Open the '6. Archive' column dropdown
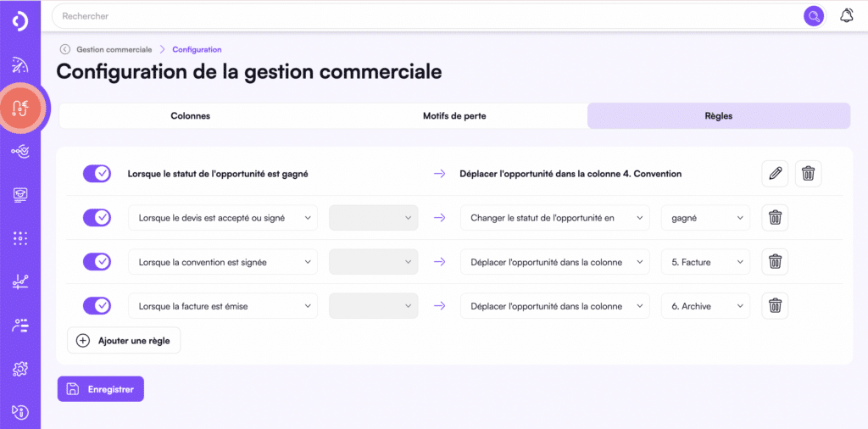This screenshot has height=429, width=868. pyautogui.click(x=706, y=306)
